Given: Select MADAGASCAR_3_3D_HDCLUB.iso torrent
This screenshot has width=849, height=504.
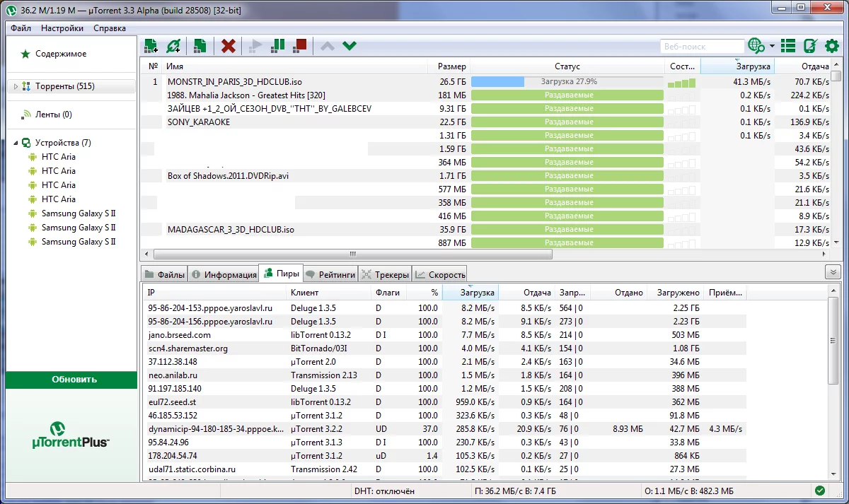Looking at the screenshot, I should [x=231, y=230].
